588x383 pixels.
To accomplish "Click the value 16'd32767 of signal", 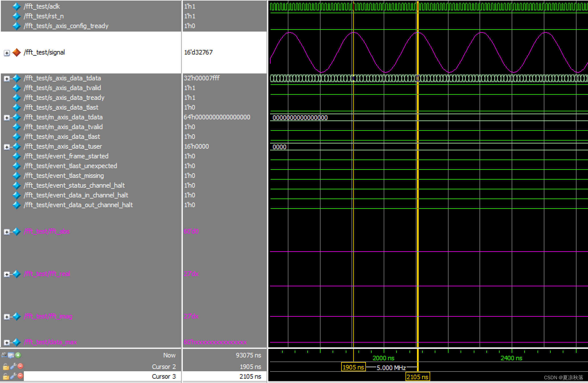I will pos(198,52).
